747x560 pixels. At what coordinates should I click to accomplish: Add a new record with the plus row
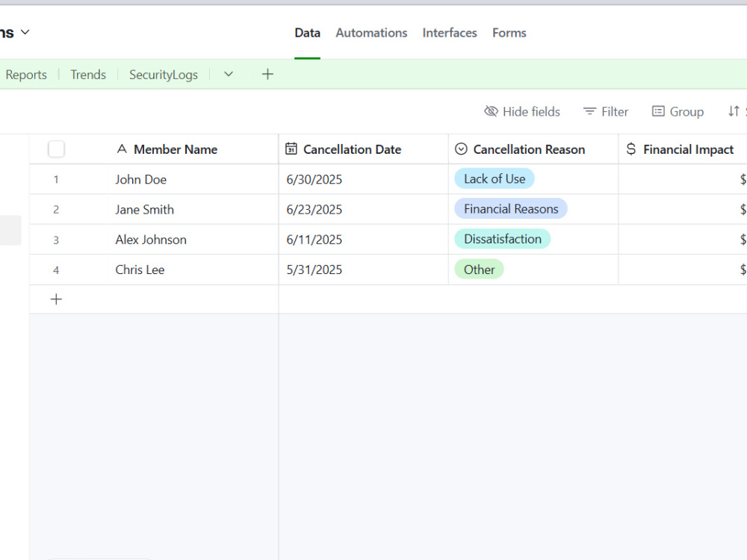click(x=56, y=299)
